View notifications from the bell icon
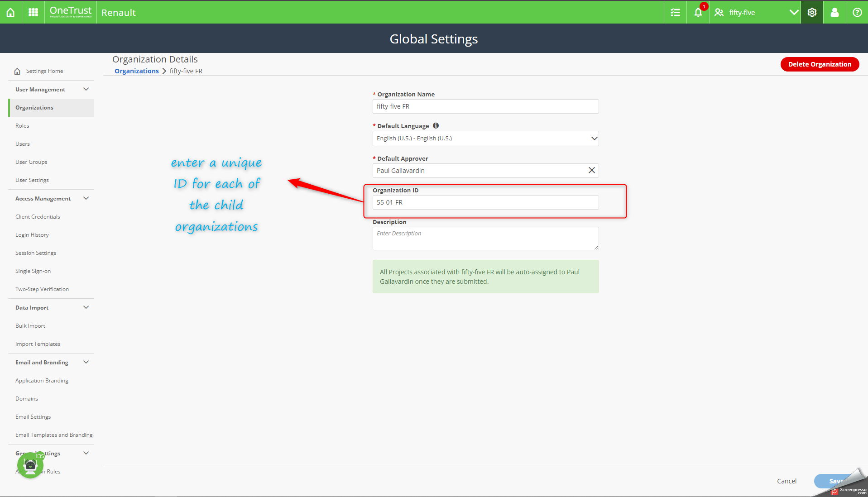This screenshot has width=868, height=497. 698,12
